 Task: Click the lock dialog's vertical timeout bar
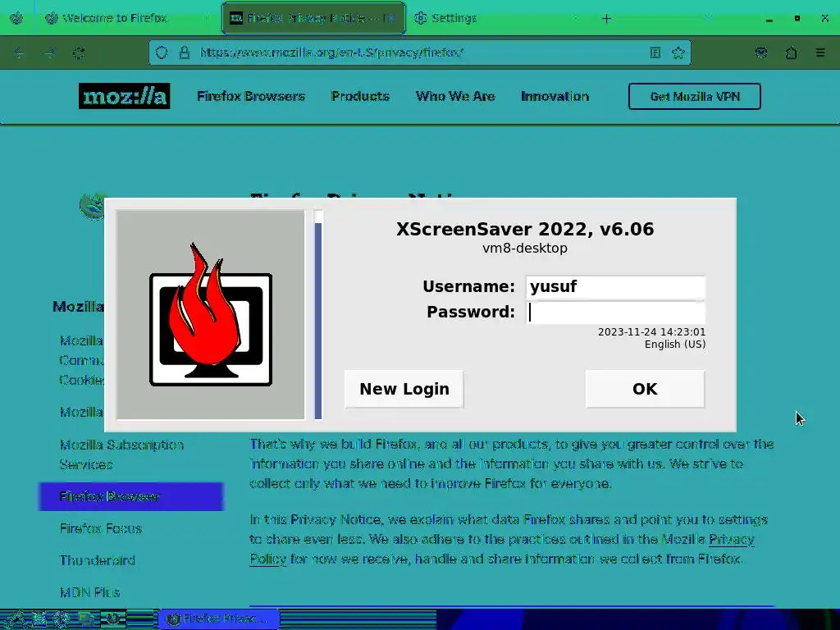pos(318,315)
